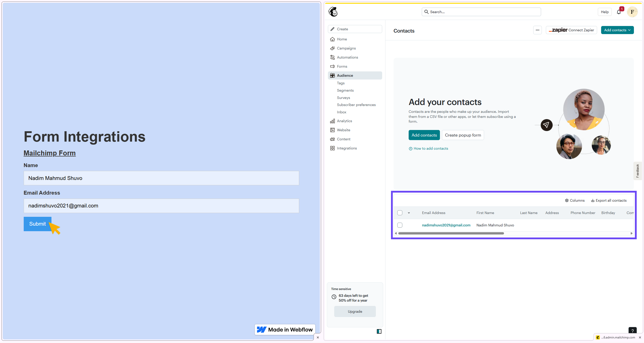Open Subscriber preferences
The width and height of the screenshot is (644, 343).
click(356, 105)
